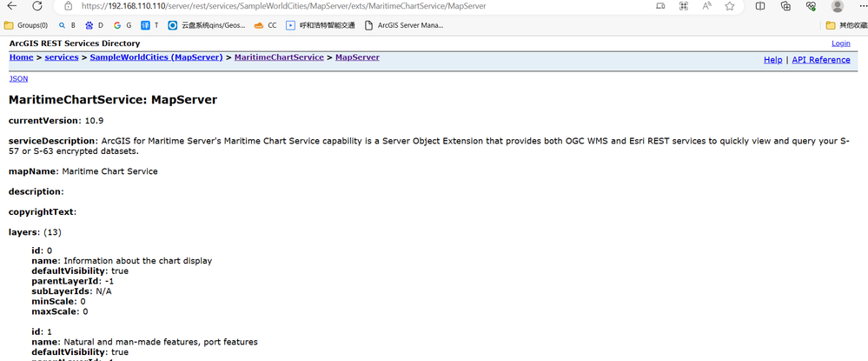The height and width of the screenshot is (361, 868).
Task: Go to Home in the breadcrumb
Action: click(x=21, y=57)
